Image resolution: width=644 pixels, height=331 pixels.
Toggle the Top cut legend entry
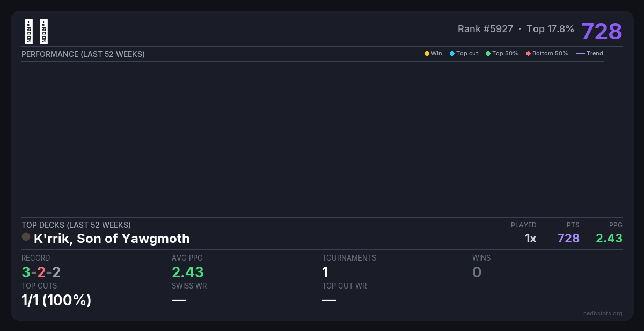464,54
